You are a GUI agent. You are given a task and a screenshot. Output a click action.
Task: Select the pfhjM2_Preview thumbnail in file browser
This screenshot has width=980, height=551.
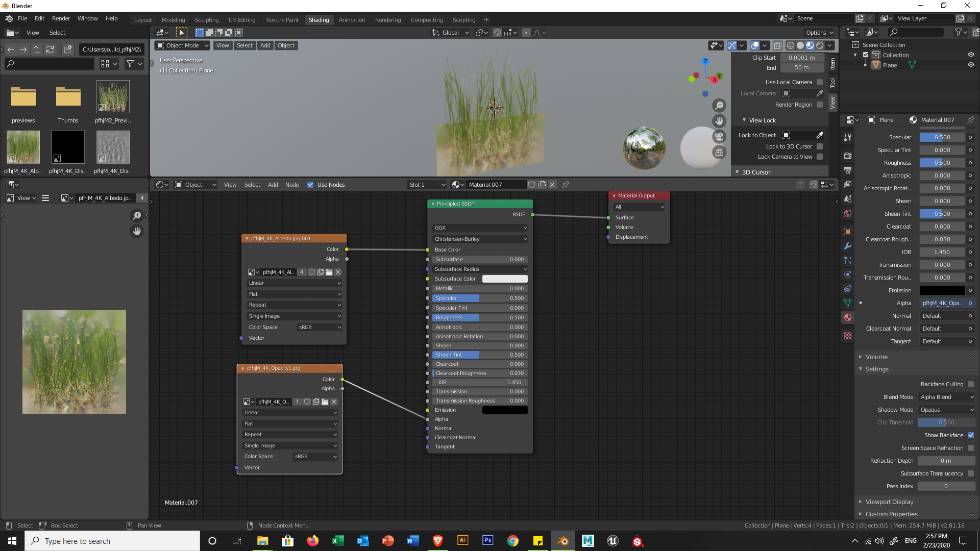coord(113,97)
